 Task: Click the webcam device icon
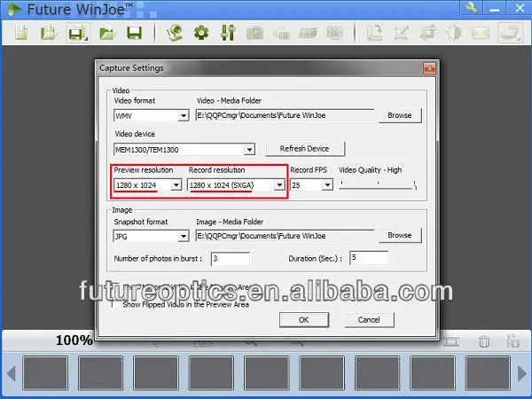pos(175,33)
